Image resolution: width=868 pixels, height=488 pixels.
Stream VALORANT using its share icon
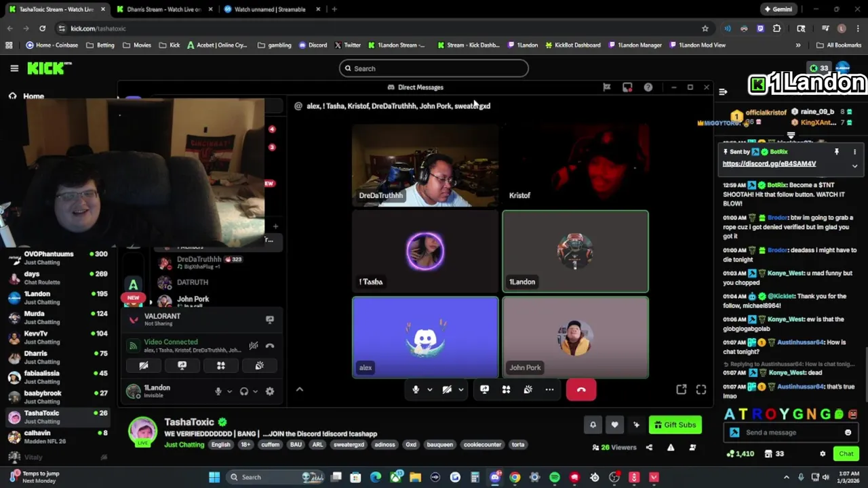(x=269, y=319)
